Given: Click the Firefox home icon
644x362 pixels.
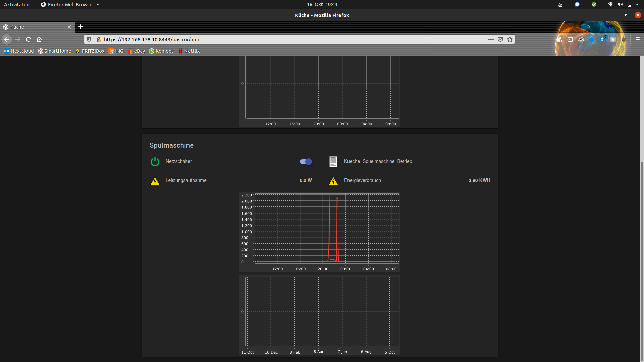Looking at the screenshot, I should coord(39,39).
